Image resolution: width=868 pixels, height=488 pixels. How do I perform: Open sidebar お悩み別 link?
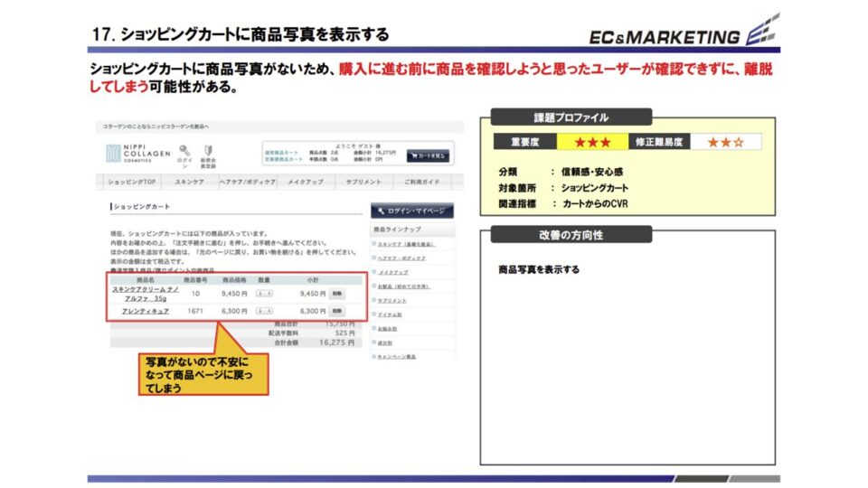point(387,329)
